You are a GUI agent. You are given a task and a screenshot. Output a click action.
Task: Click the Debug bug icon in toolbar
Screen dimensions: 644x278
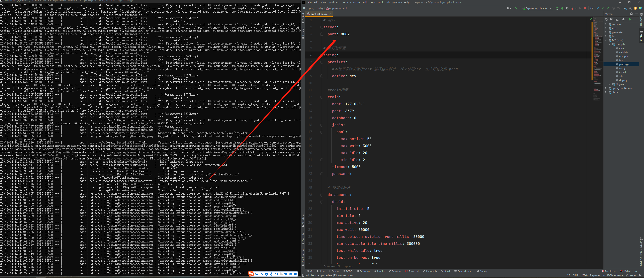coord(562,8)
